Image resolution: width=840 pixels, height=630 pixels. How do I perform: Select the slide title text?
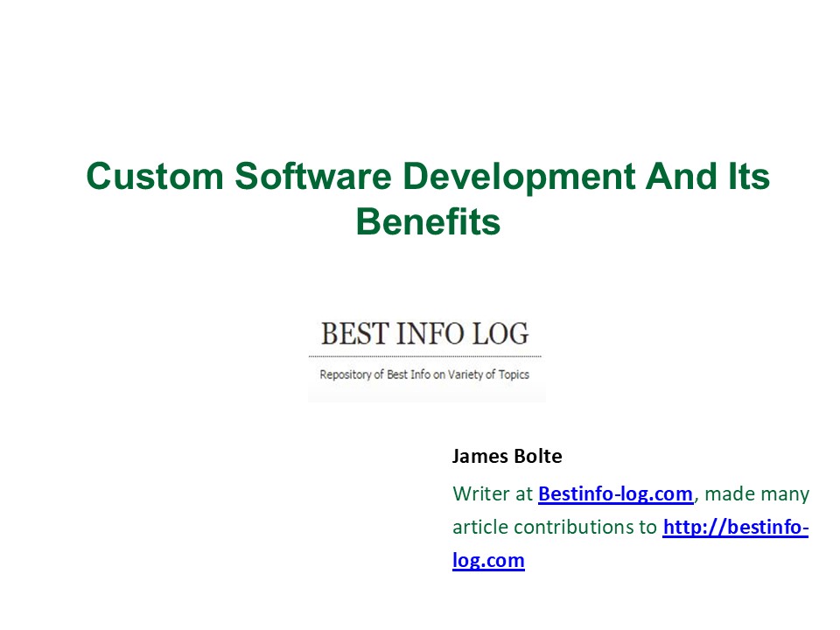tap(428, 197)
